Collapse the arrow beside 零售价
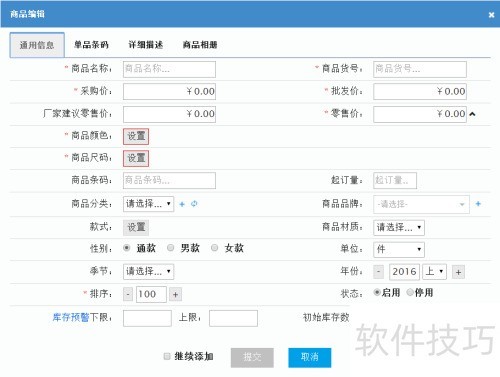 click(472, 114)
